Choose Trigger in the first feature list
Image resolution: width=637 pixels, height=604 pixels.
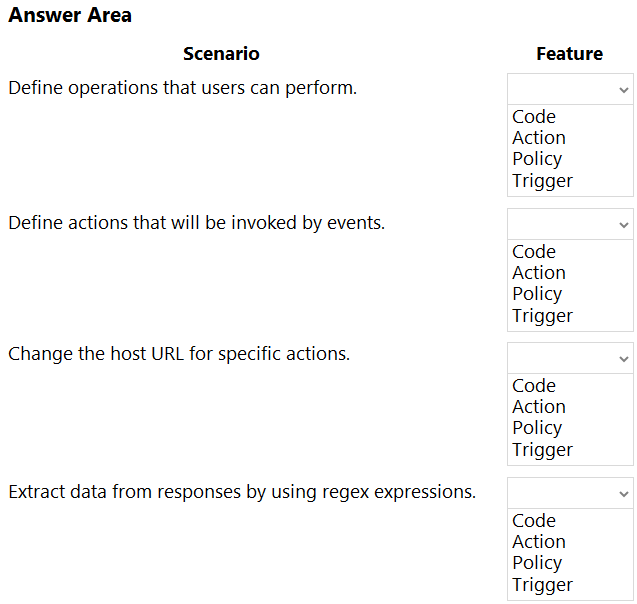542,181
